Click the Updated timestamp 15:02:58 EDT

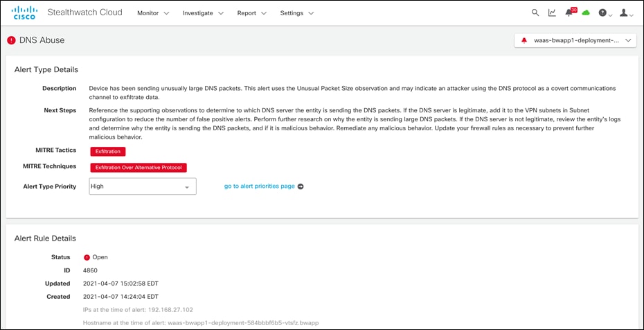click(x=120, y=284)
